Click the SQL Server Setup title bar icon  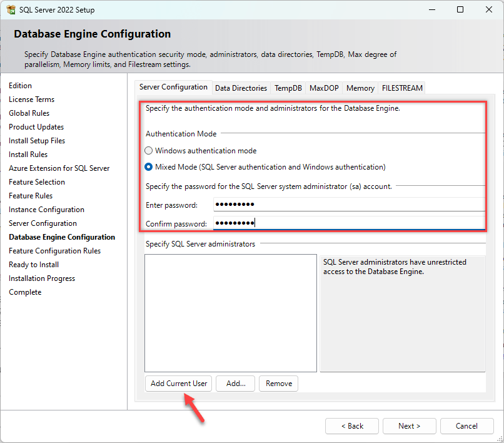click(x=11, y=9)
